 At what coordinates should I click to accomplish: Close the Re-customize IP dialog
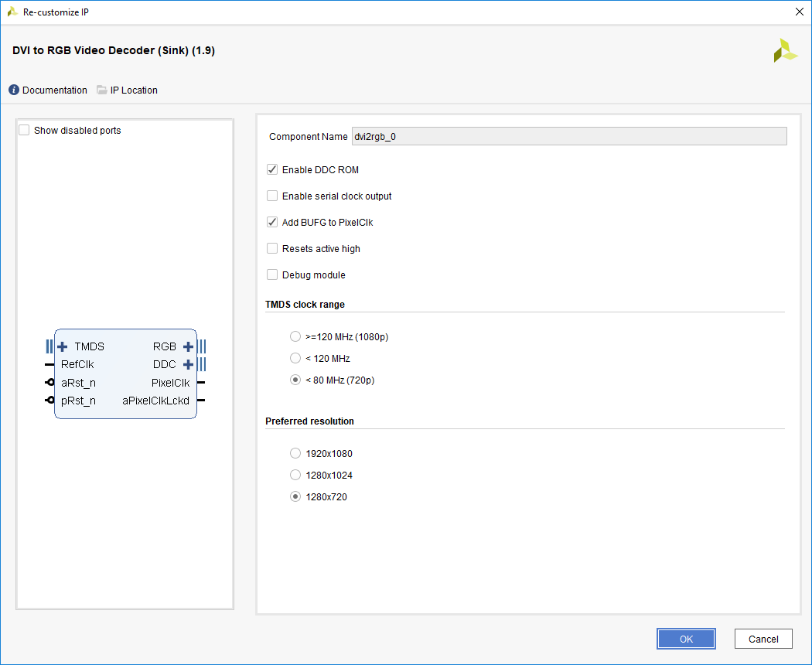(x=799, y=12)
